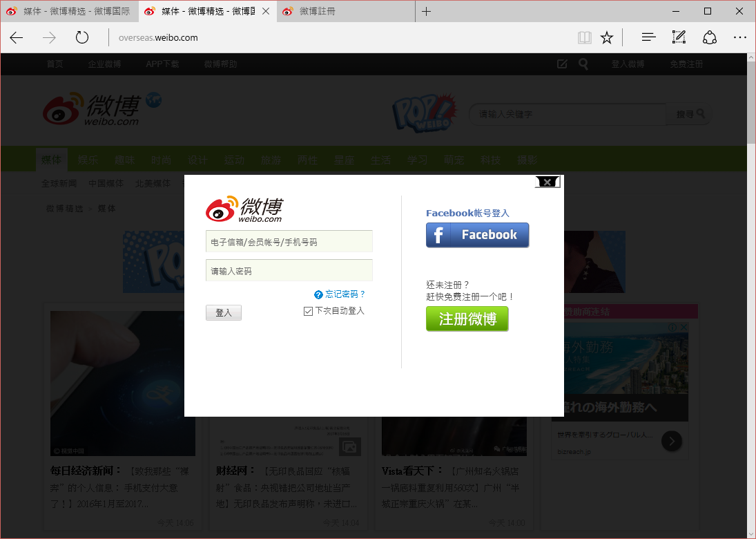Open the 每日经济新闻 post thumbnail
Image resolution: width=756 pixels, height=539 pixels.
[x=122, y=383]
